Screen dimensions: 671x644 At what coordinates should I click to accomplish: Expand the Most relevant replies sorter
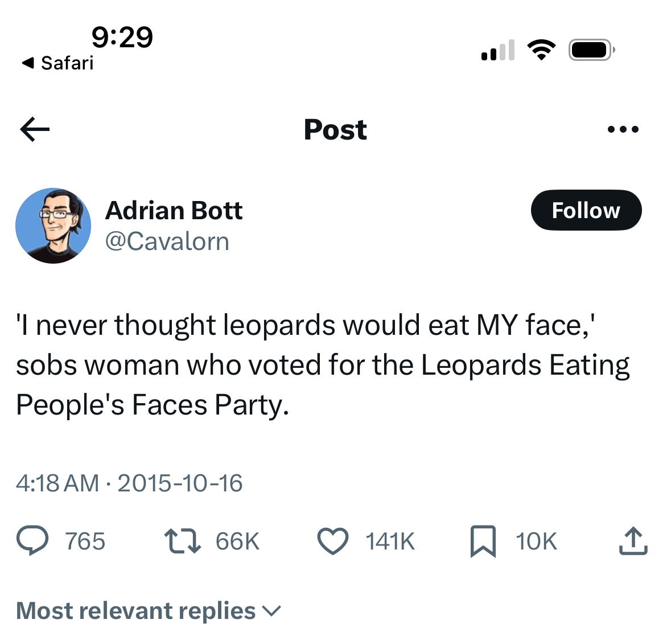pyautogui.click(x=149, y=611)
